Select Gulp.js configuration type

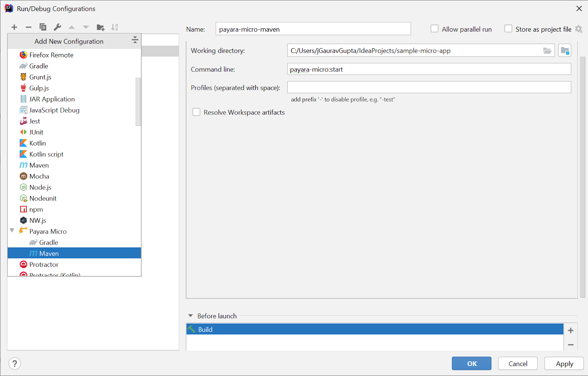coord(74,88)
